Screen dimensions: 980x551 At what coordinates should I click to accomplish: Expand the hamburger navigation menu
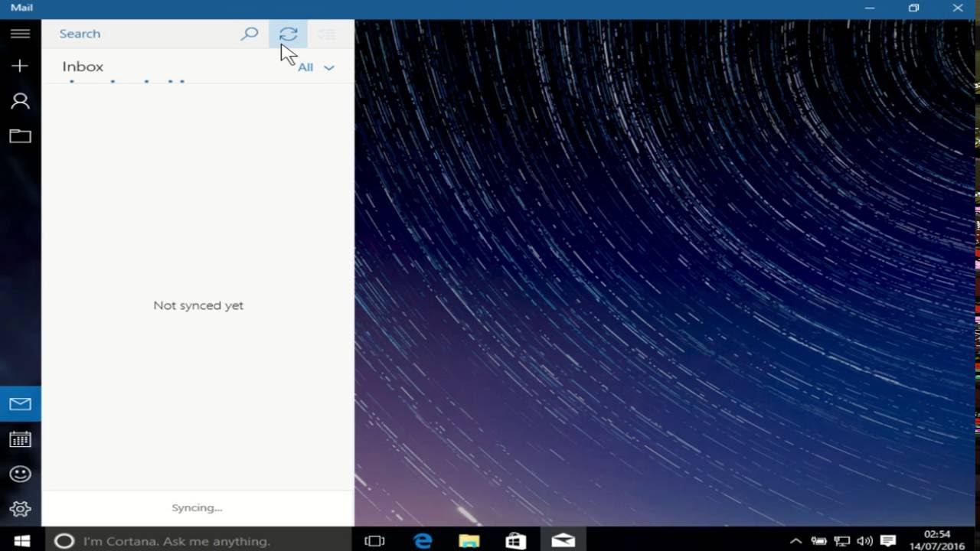(21, 34)
